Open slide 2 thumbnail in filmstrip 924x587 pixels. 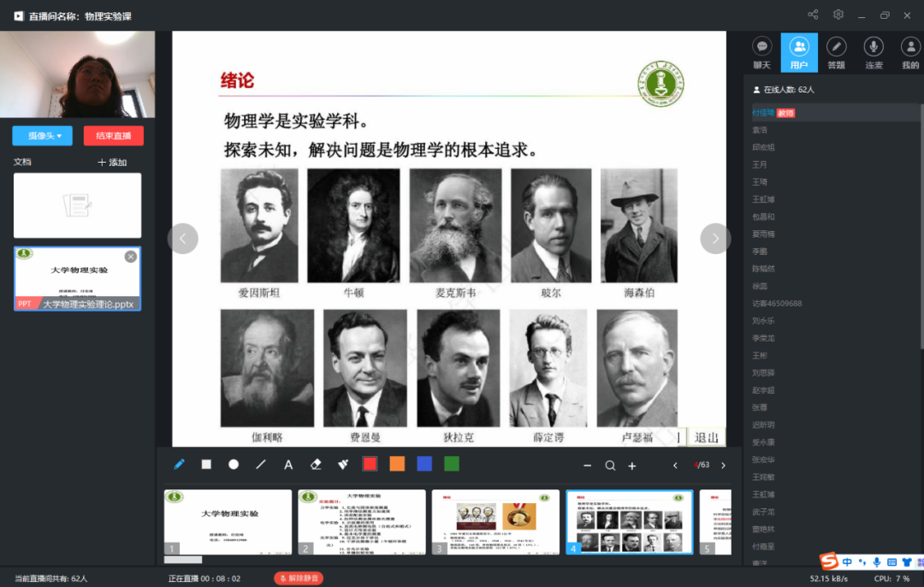coord(362,522)
